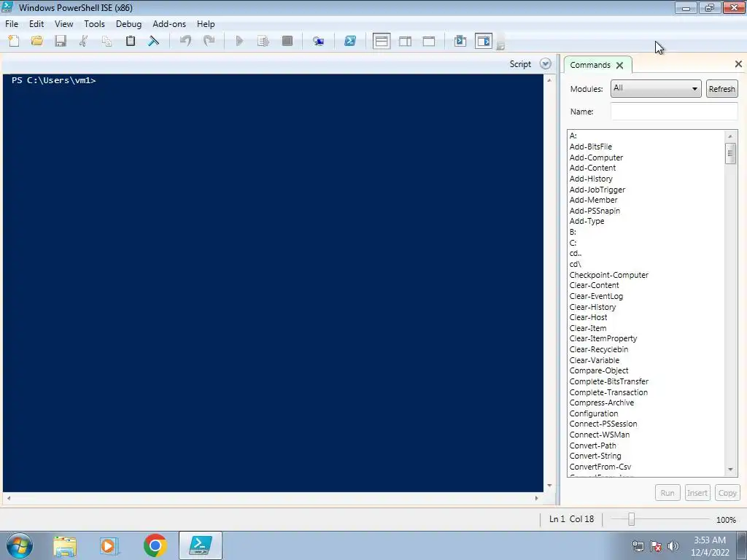Viewport: 747px width, 560px height.
Task: Open the Debug menu
Action: 128,24
